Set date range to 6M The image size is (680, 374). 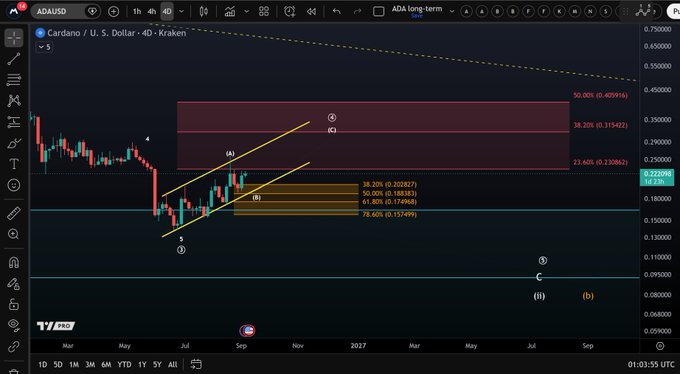[x=106, y=364]
